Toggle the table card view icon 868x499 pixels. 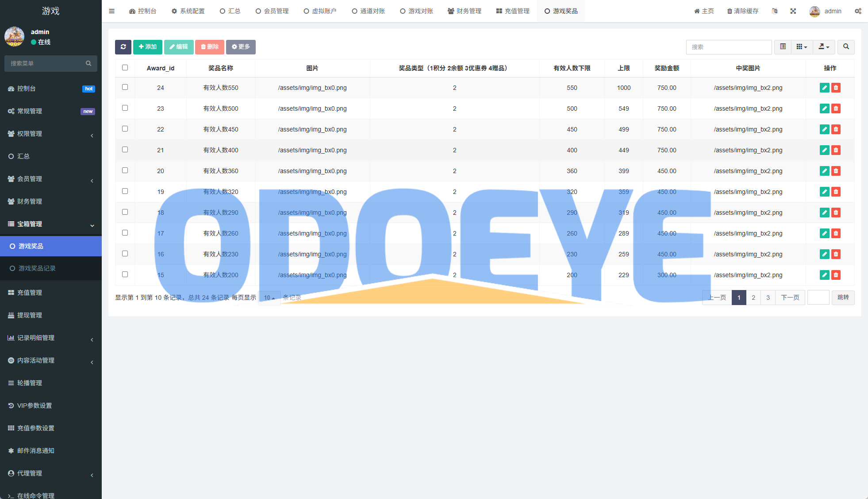point(783,47)
